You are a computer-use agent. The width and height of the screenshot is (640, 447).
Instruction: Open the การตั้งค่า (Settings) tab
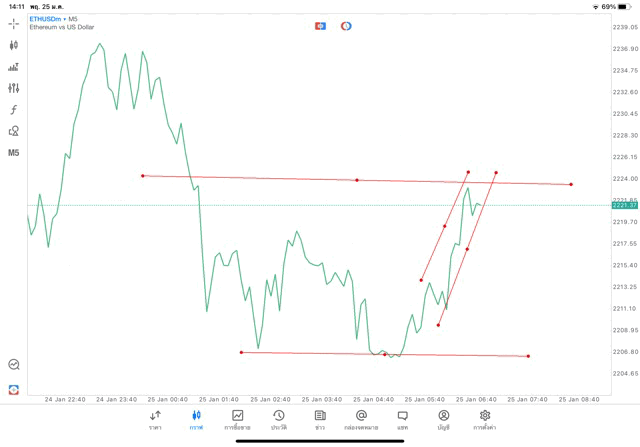[x=485, y=420]
